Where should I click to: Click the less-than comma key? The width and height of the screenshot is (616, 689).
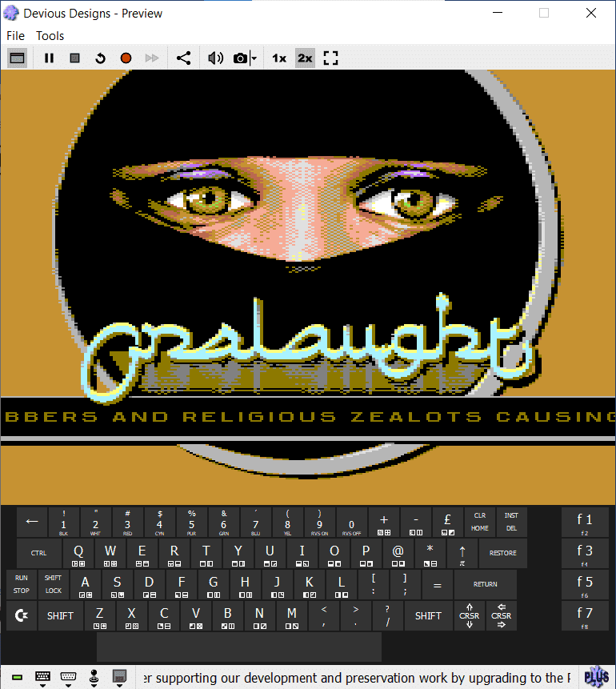click(x=324, y=615)
